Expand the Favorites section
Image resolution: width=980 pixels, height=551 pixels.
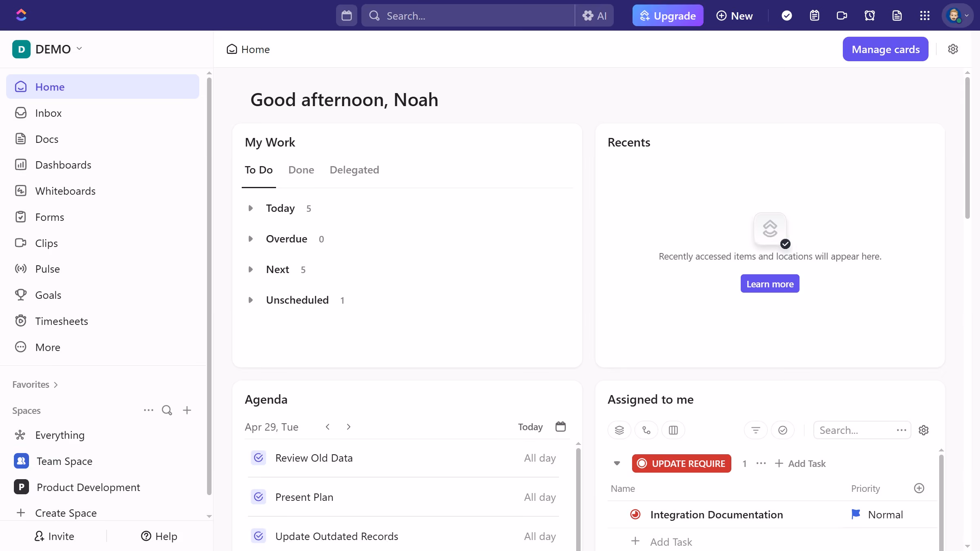point(35,384)
